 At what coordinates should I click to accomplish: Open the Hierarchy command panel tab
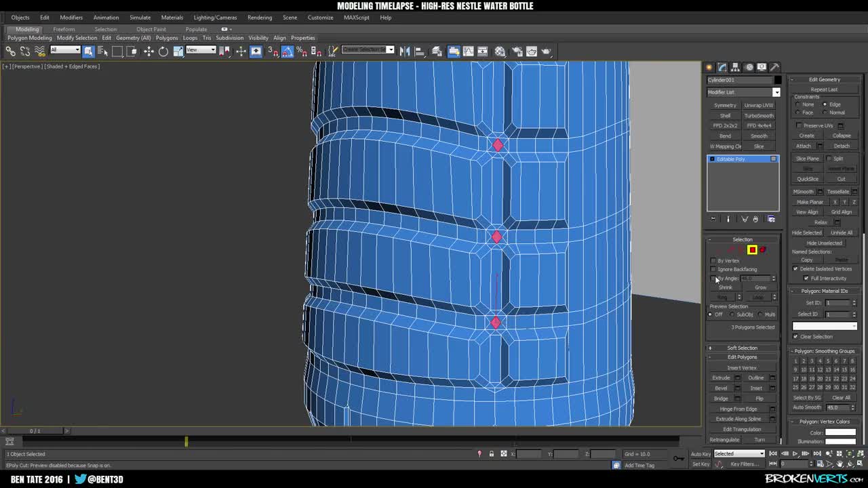735,67
